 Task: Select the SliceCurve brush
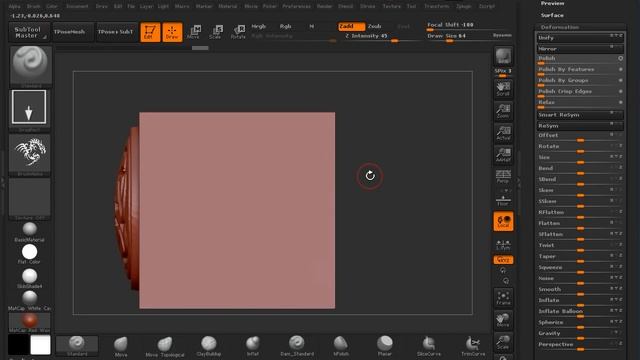pos(429,346)
